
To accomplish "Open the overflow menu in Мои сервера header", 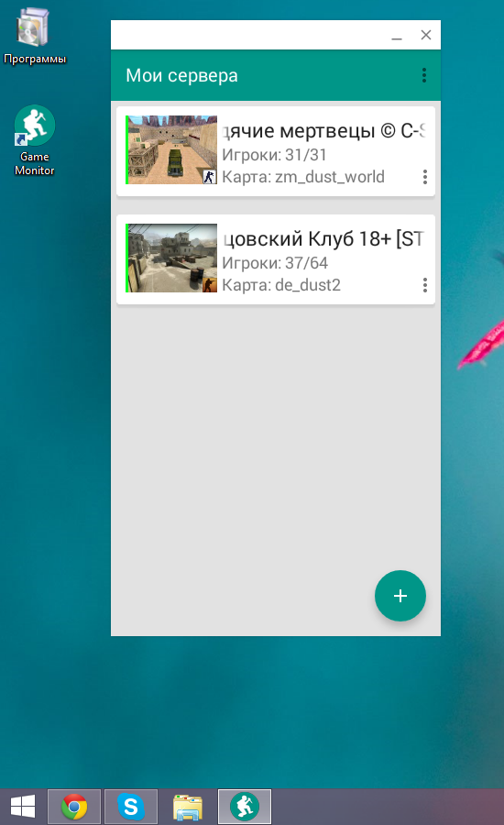I will pos(424,75).
